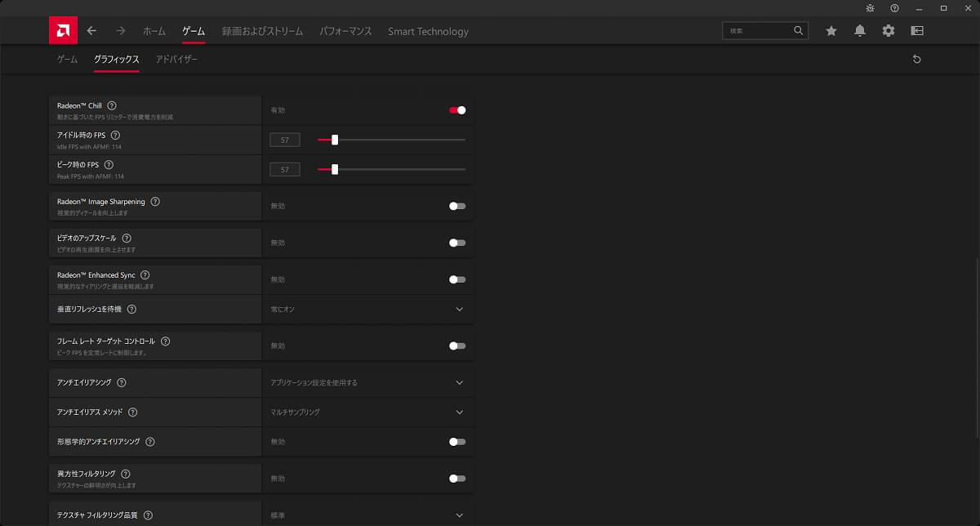Click the magnifier icon in the search box
Viewport: 980px width, 526px height.
(798, 30)
